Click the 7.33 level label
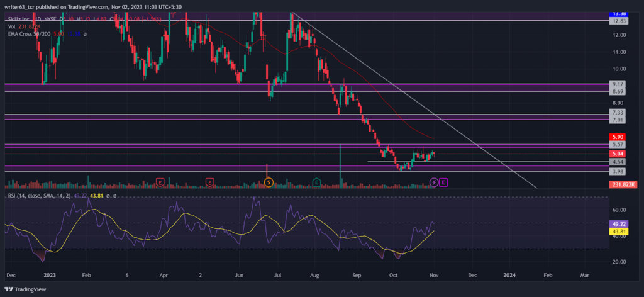 click(618, 113)
